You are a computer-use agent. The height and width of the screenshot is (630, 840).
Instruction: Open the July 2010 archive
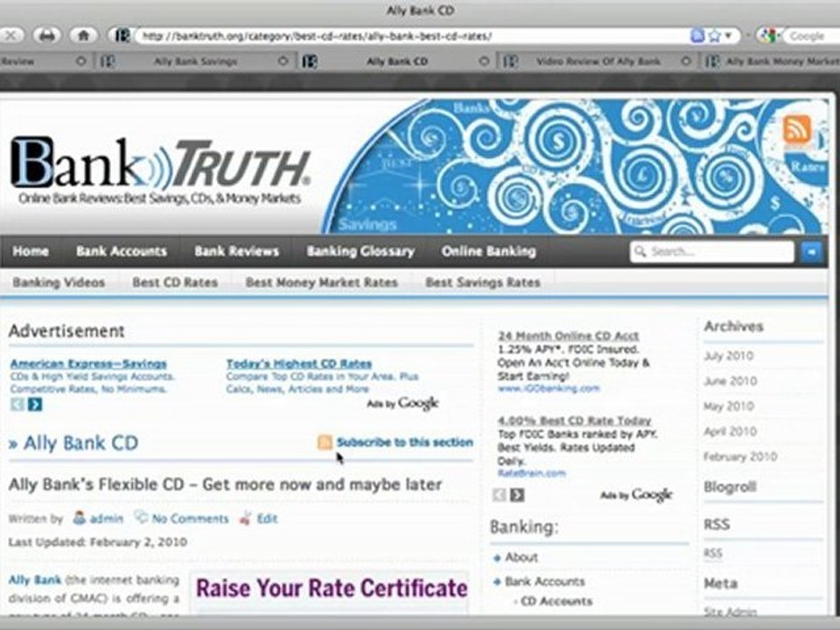coord(729,356)
